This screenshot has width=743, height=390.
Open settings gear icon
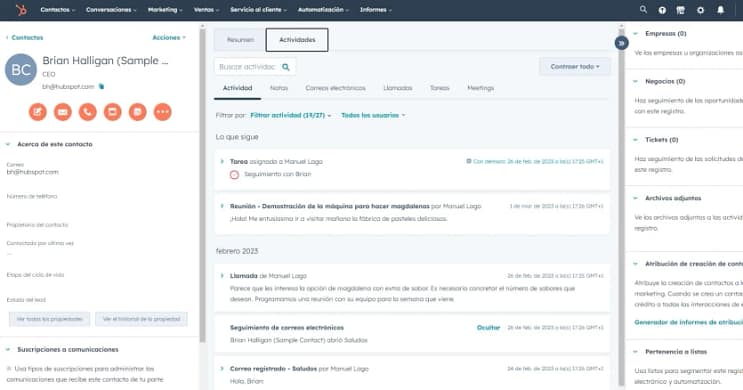click(700, 10)
